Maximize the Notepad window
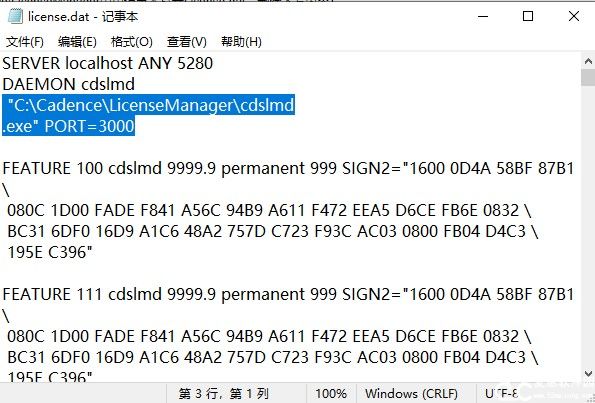 click(x=528, y=16)
